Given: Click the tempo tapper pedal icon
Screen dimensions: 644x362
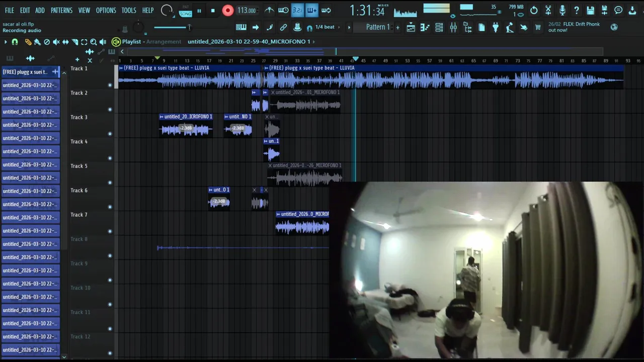Looking at the screenshot, I should click(510, 28).
